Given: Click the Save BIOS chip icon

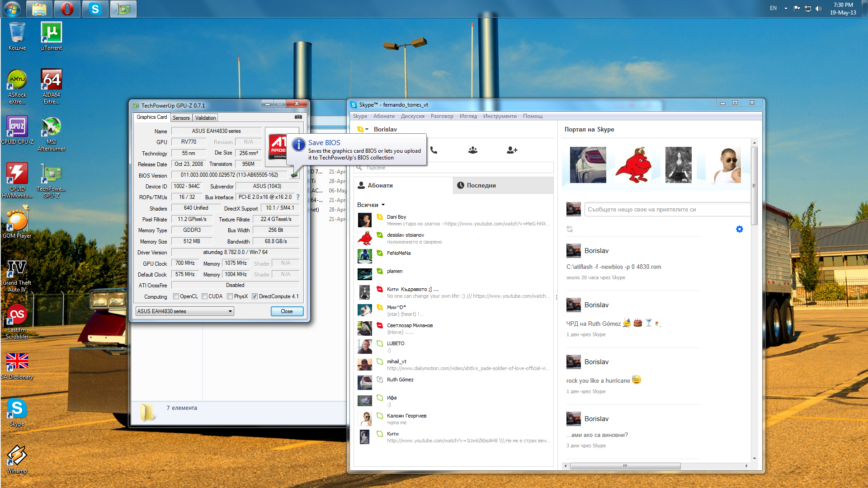Looking at the screenshot, I should (x=294, y=174).
